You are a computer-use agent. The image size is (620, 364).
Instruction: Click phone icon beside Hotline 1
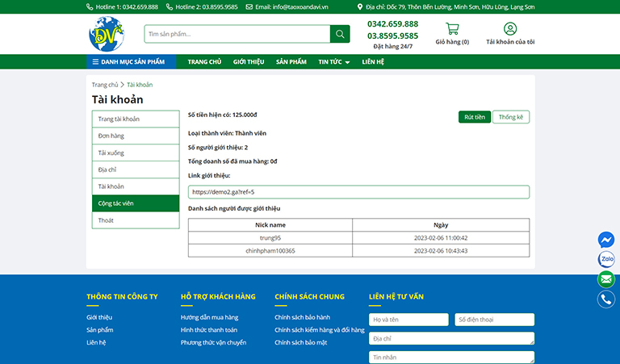pos(90,6)
